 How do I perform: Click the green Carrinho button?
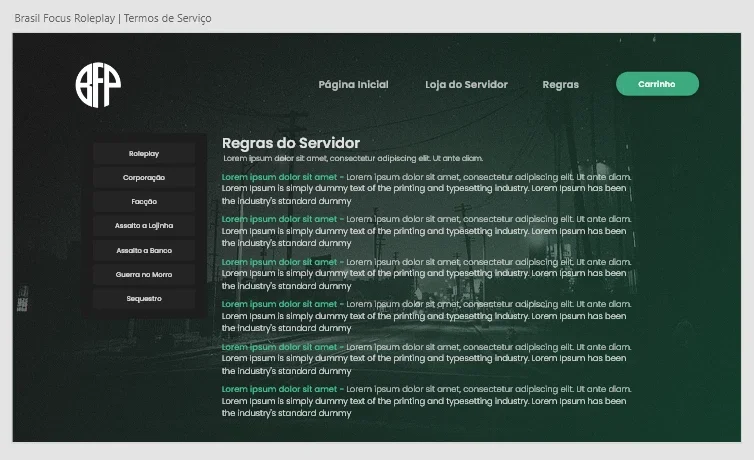click(x=657, y=84)
